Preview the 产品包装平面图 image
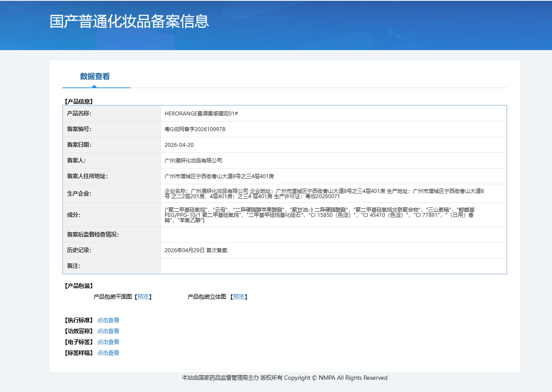Image resolution: width=552 pixels, height=392 pixels. click(x=143, y=297)
